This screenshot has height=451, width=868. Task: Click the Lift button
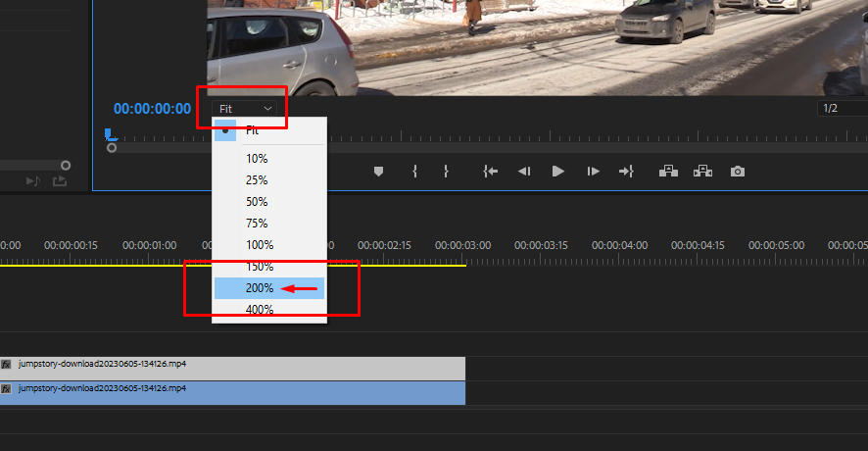[668, 172]
